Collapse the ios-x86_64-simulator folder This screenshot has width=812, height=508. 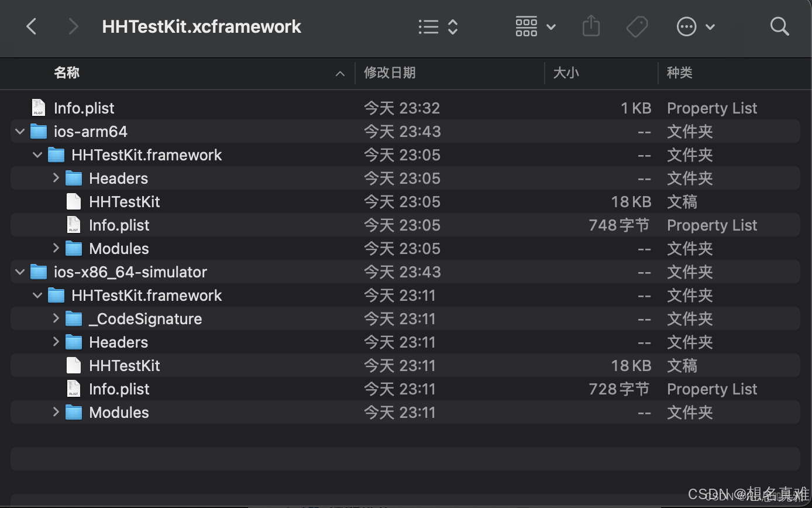click(19, 272)
